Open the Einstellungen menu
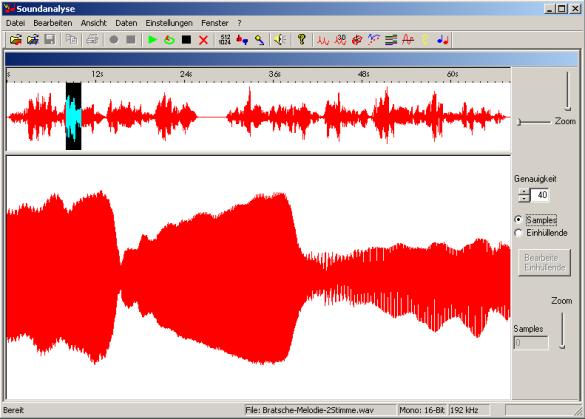585x419 pixels. pos(169,23)
